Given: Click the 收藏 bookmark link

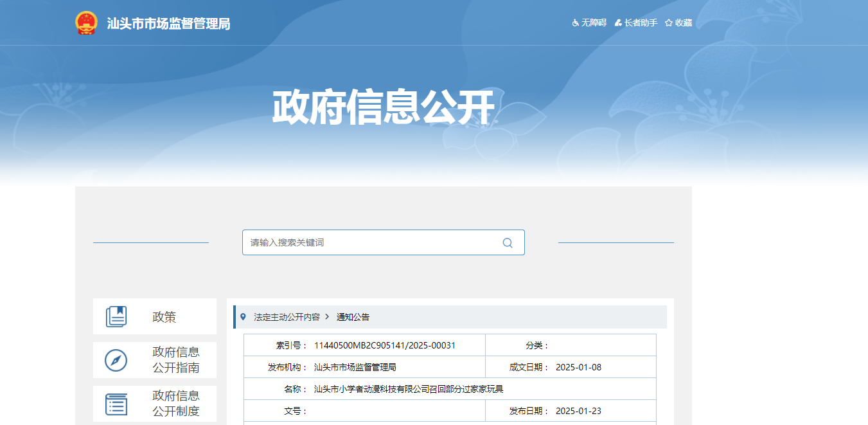Looking at the screenshot, I should pos(683,23).
